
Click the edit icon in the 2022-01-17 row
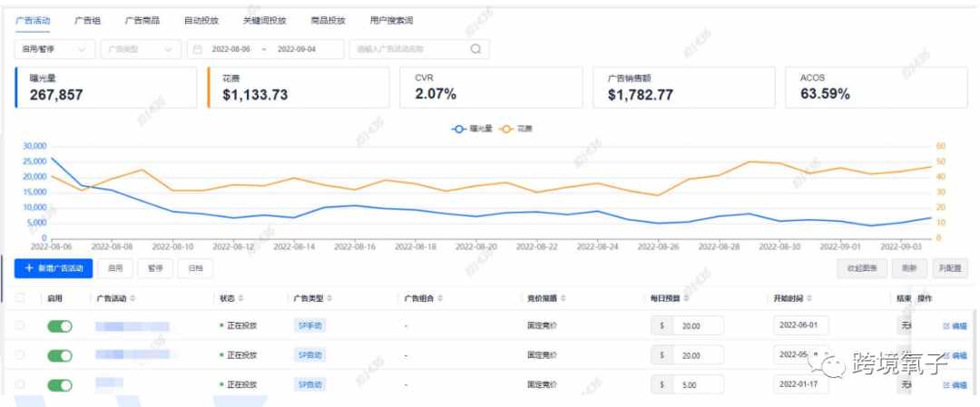[946, 385]
